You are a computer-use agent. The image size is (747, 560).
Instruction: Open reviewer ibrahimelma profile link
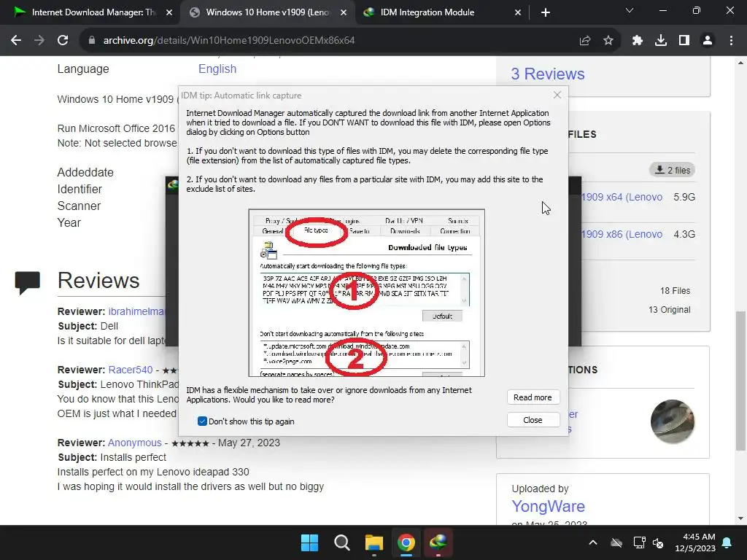136,311
